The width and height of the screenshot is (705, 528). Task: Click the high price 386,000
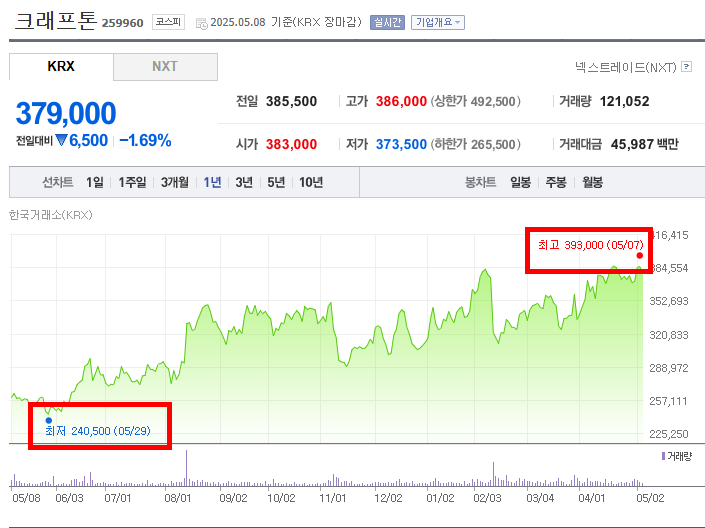pos(401,101)
